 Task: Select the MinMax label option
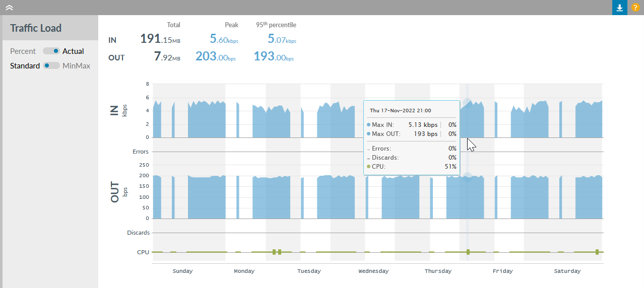point(76,65)
